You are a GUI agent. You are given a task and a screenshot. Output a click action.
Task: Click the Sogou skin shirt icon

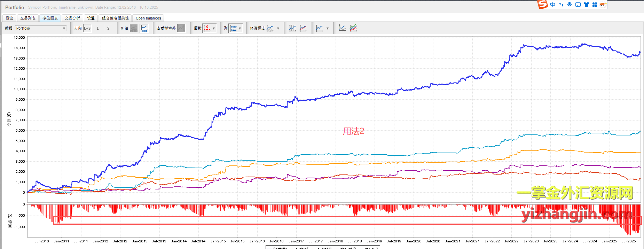pos(586,5)
